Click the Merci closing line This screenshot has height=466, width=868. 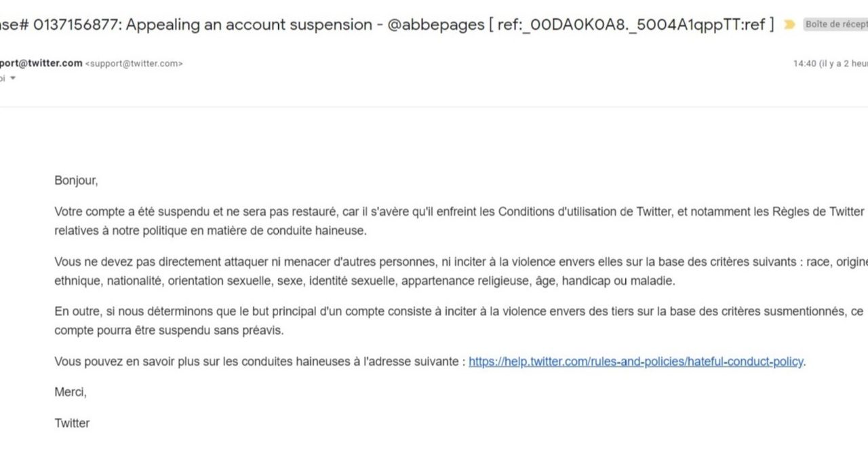coord(71,392)
